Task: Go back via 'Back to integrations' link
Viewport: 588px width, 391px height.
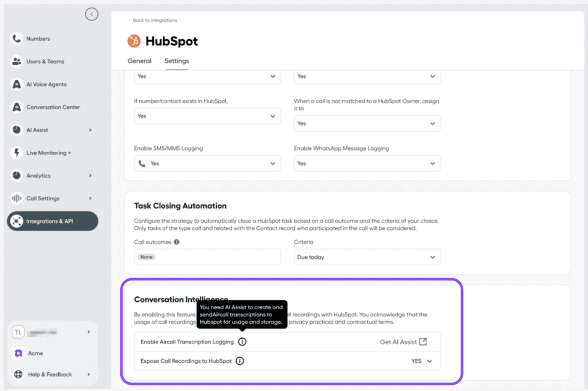Action: point(153,20)
